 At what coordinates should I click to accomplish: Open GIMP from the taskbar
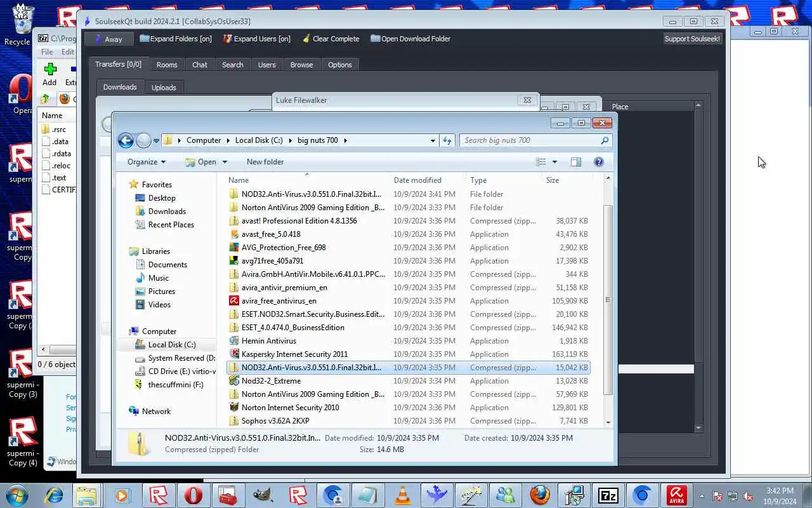click(262, 495)
